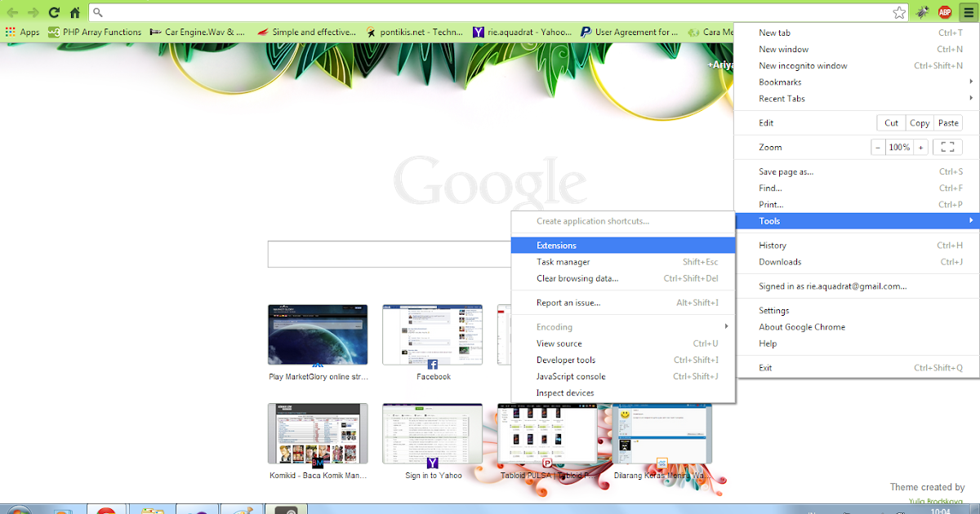This screenshot has width=980, height=514.
Task: Open the AdBlock Plus extension icon
Action: click(945, 12)
